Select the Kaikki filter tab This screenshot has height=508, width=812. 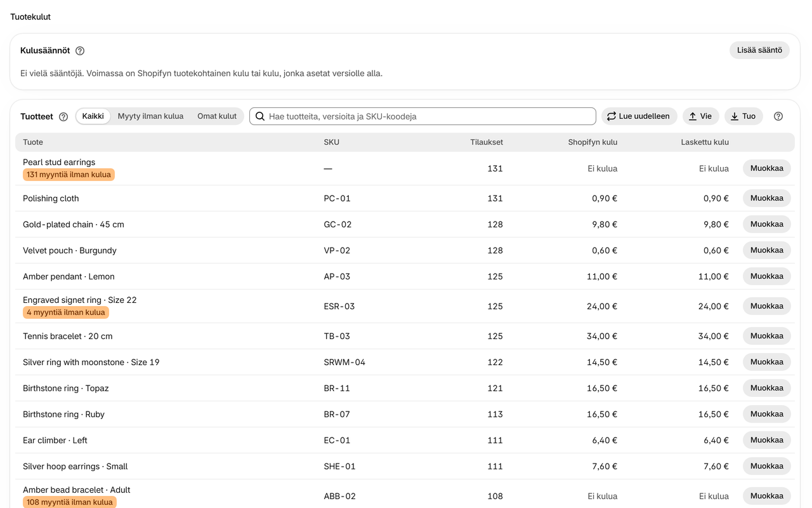pos(93,116)
